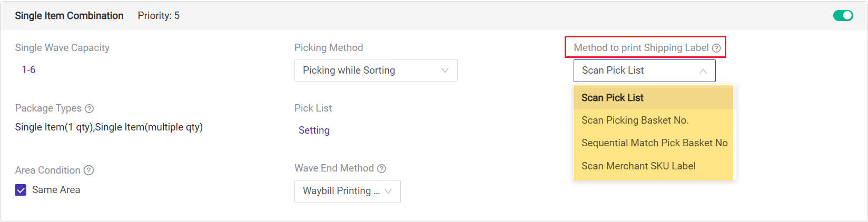Pick the Scan Merchant SKU Label option

[x=638, y=166]
